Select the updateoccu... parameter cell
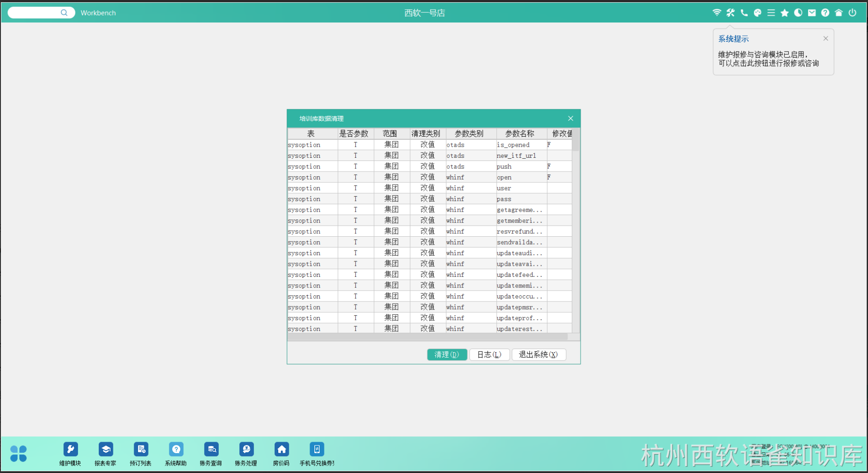Screen dimensions: 868x473 tap(522, 296)
